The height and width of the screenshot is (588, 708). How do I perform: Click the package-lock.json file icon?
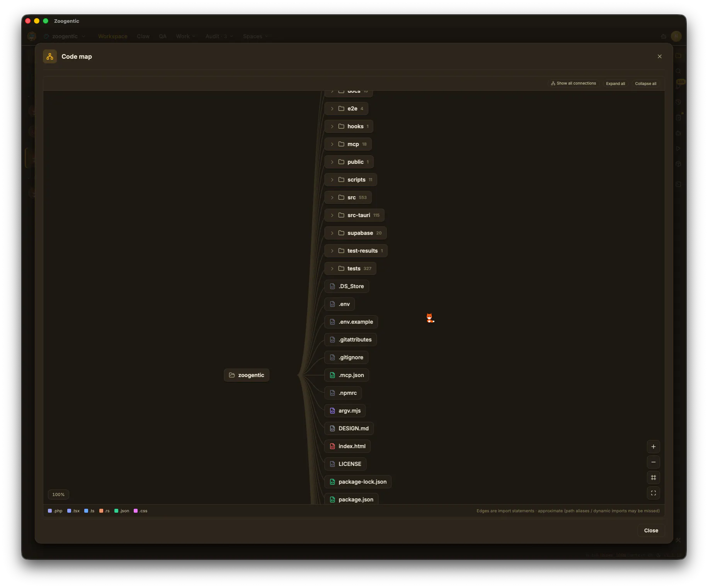coord(332,482)
